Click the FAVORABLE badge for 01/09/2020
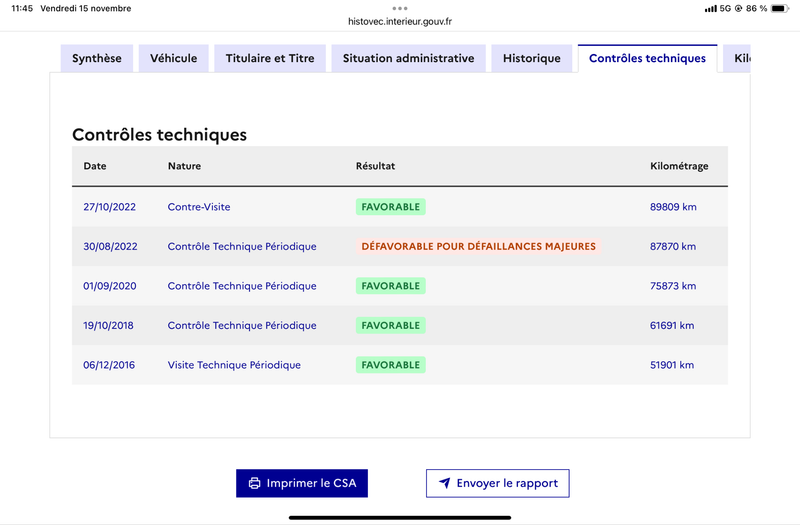800x525 pixels. (x=391, y=286)
